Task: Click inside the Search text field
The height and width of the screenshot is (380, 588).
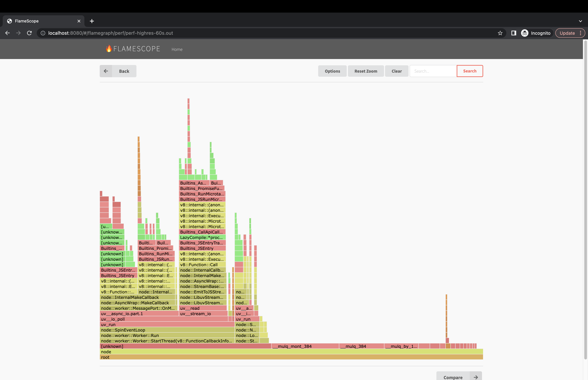Action: [x=433, y=71]
